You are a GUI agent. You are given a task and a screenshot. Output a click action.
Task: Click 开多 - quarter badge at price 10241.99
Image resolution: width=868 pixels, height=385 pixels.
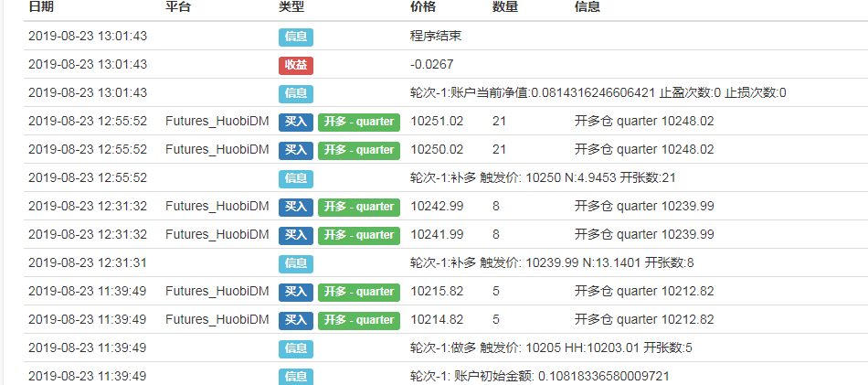click(x=359, y=235)
